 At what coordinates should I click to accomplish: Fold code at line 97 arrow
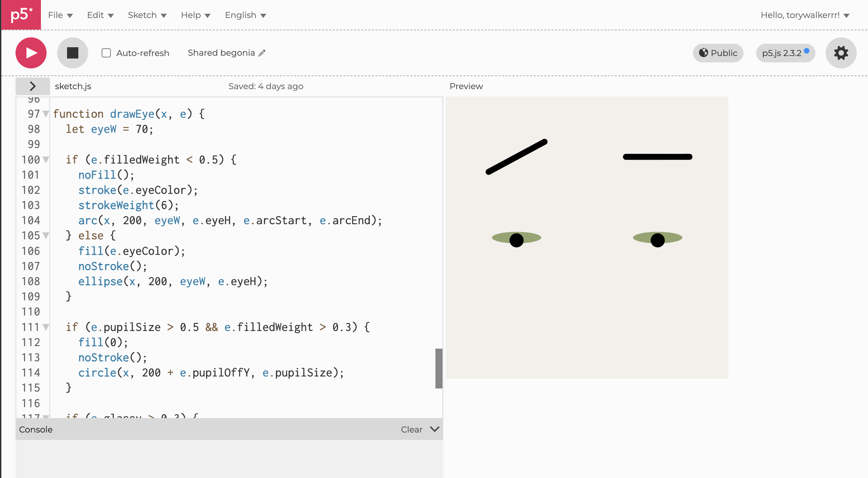click(46, 114)
